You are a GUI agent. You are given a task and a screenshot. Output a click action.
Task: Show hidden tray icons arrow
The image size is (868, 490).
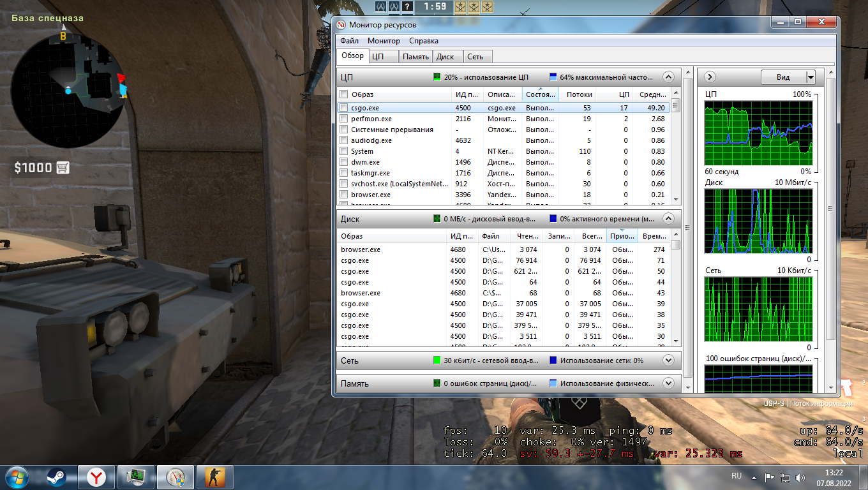(754, 477)
